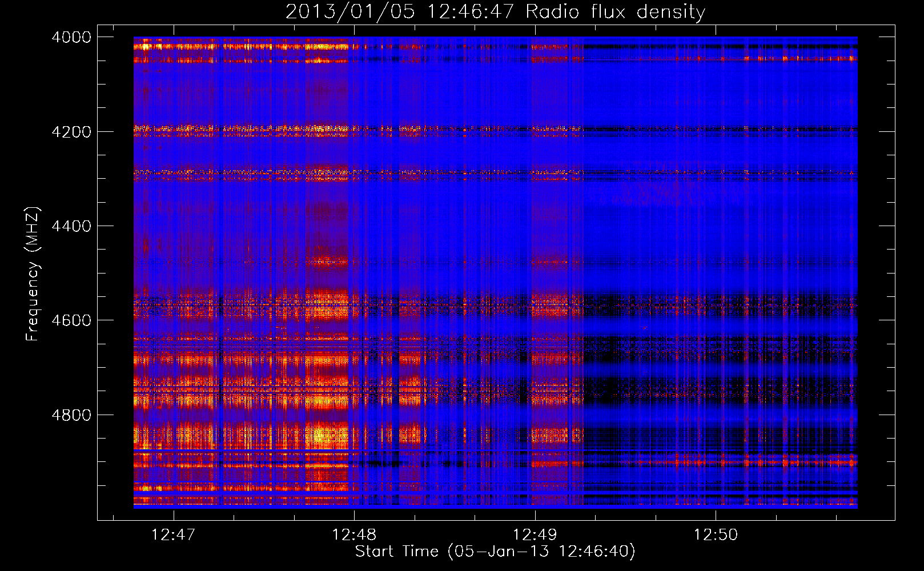
Task: Click the "Frequency (MHZ)" axis title
Action: pos(33,274)
